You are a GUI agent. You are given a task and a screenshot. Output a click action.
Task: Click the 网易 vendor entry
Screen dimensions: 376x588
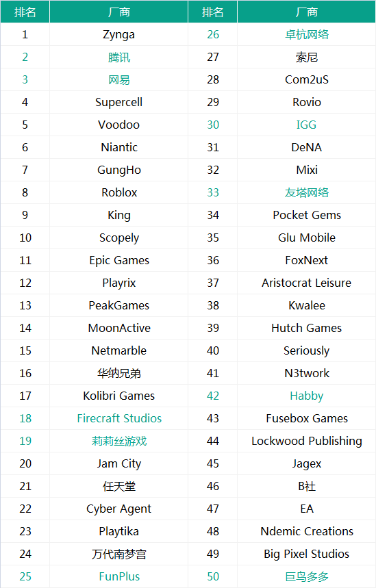click(x=118, y=79)
